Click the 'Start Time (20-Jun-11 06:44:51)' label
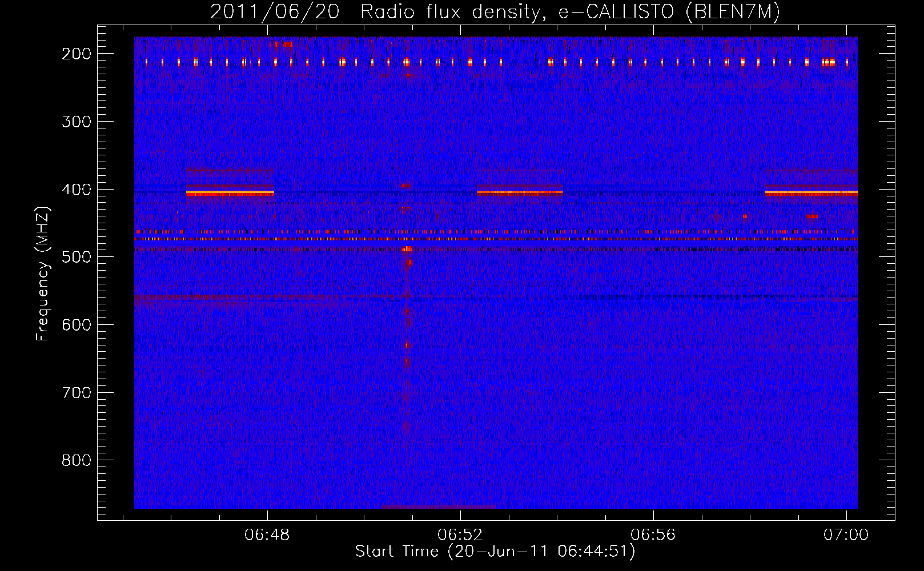The width and height of the screenshot is (924, 571). 495,552
